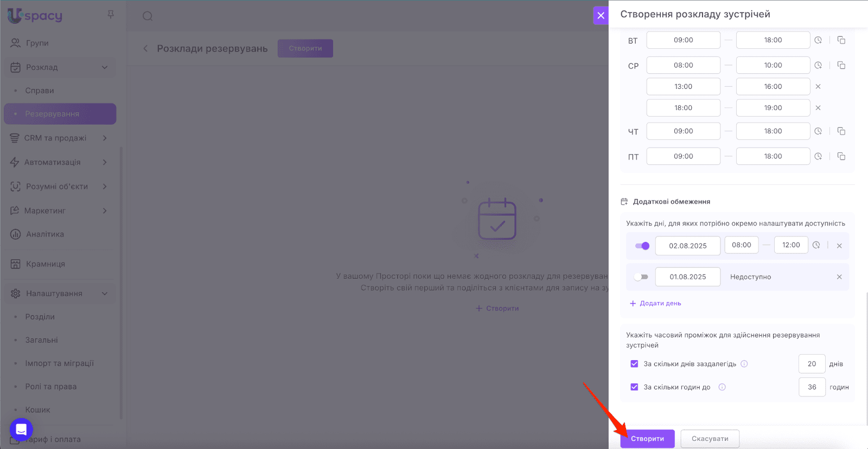Click the clock icon in the ПТ row
The image size is (868, 449).
818,156
